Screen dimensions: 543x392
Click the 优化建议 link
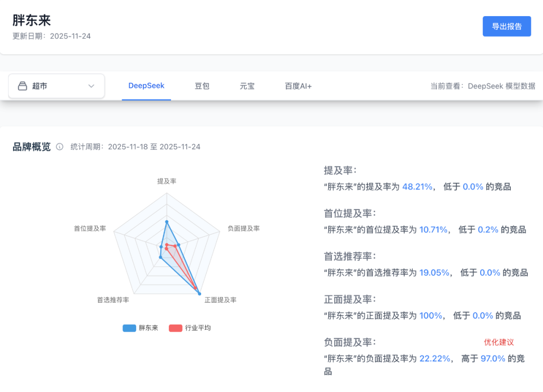[499, 342]
